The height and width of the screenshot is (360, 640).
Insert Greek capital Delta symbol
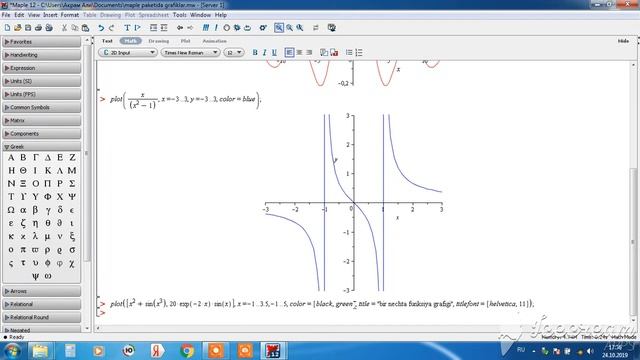coord(48,158)
